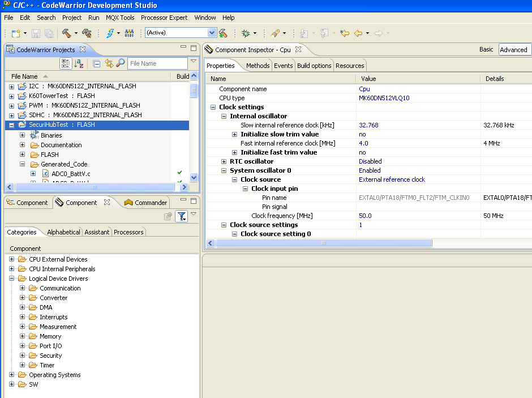This screenshot has height=398, width=532.
Task: Click the Cpu component name link
Action: pos(364,89)
